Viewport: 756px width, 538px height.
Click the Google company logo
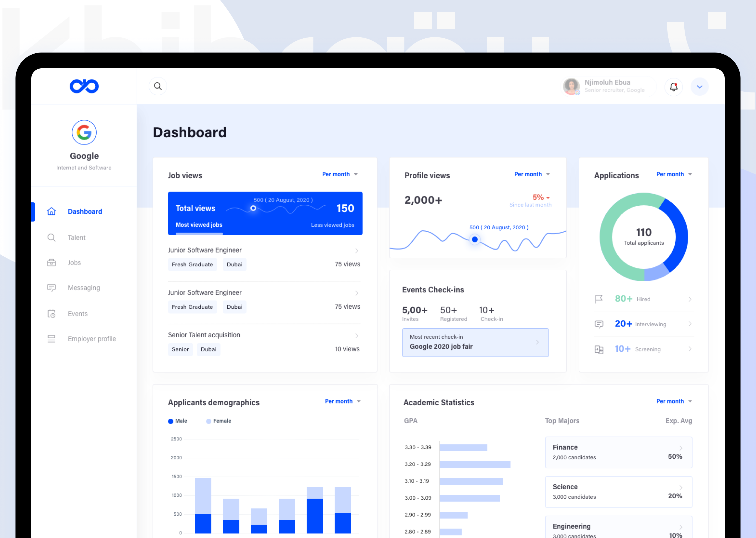(84, 132)
